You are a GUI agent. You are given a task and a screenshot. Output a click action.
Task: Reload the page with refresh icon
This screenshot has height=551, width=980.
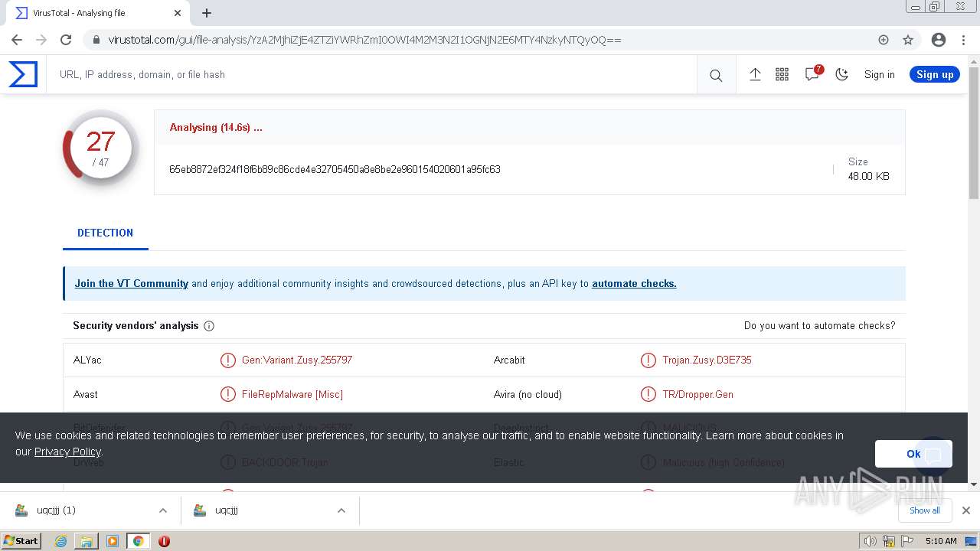click(x=66, y=40)
